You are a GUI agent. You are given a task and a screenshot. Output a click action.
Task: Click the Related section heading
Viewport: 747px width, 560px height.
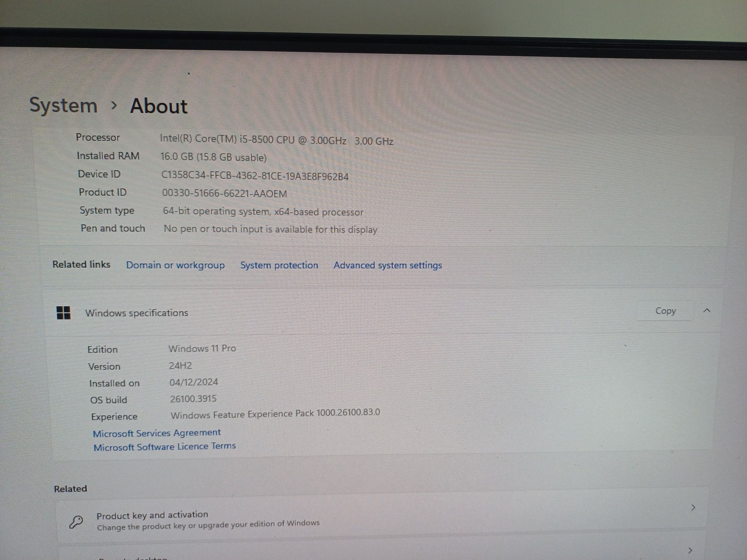pos(70,489)
